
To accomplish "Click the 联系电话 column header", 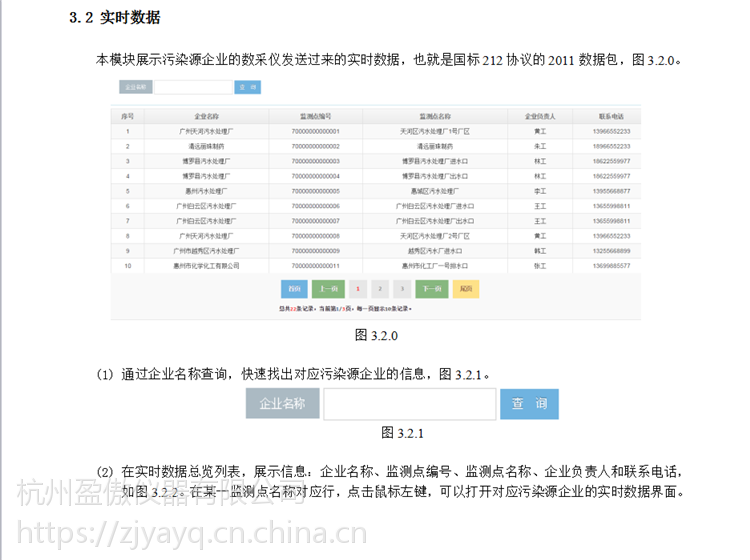I will [611, 116].
